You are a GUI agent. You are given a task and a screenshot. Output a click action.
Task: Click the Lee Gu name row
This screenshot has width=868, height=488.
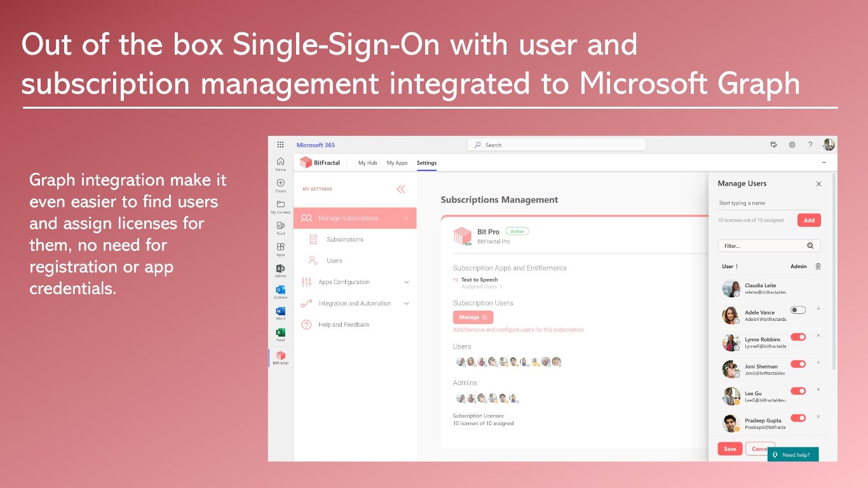(x=753, y=393)
